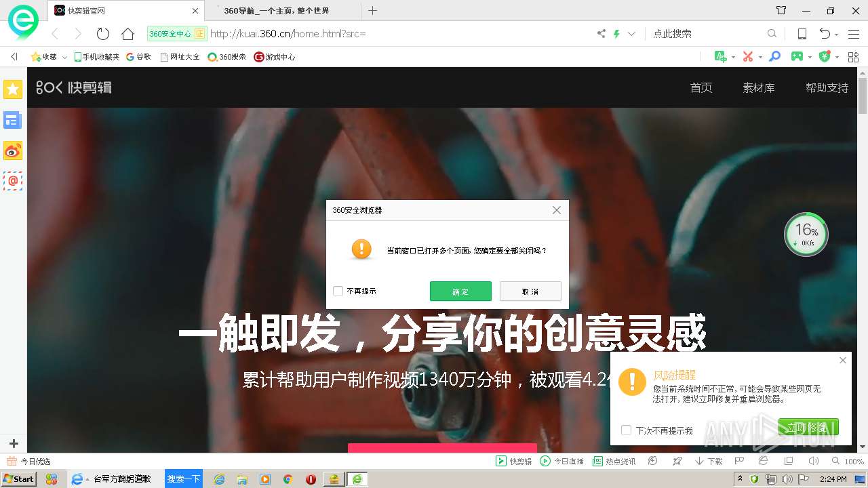Reload the page with refresh icon

(102, 34)
